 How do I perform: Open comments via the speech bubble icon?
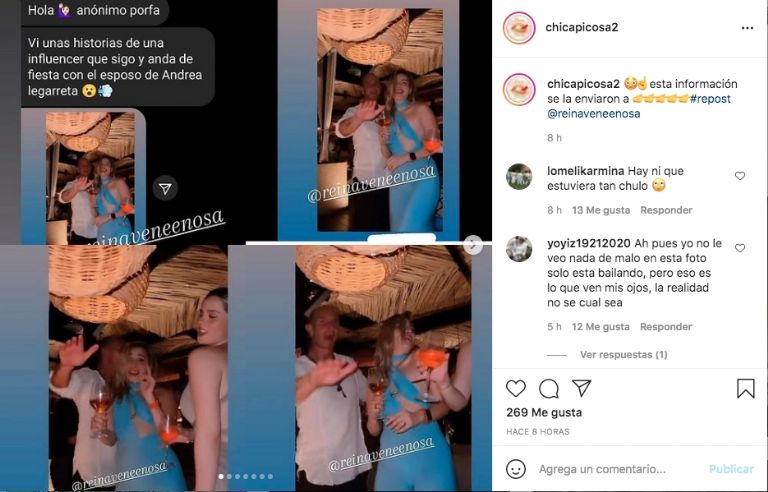click(x=549, y=389)
